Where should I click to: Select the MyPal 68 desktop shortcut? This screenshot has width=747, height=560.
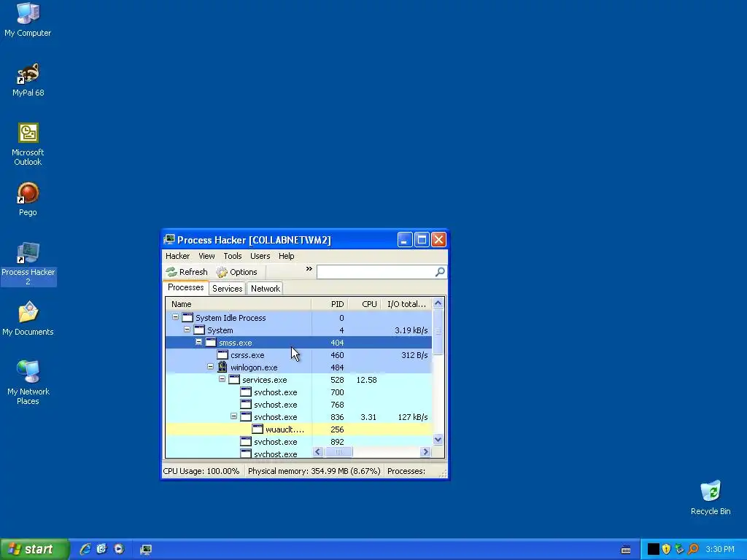click(28, 79)
